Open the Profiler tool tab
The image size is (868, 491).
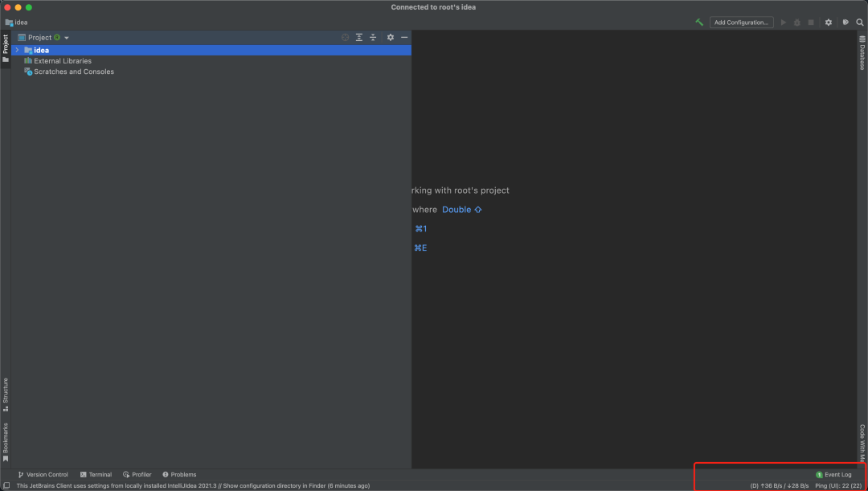click(x=137, y=474)
